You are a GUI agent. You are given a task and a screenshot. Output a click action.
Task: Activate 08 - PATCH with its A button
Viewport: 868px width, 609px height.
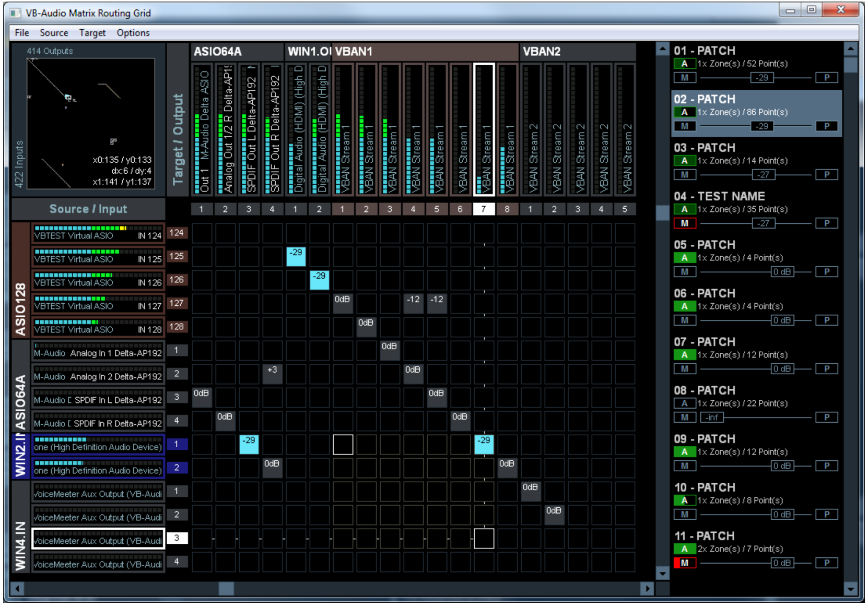pos(684,403)
